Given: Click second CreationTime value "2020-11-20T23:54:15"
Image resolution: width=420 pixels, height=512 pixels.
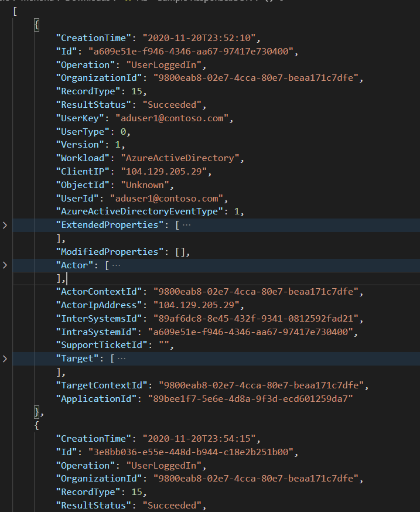Looking at the screenshot, I should coord(199,439).
